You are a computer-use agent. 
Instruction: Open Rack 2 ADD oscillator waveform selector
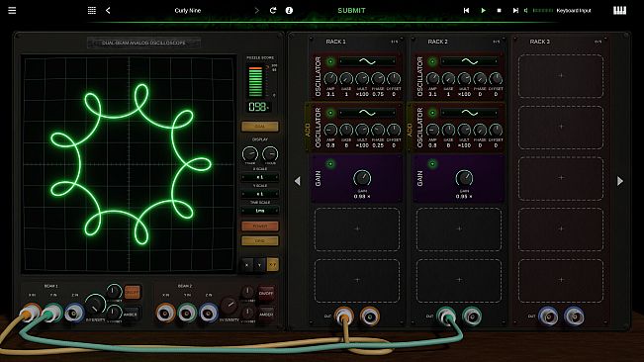click(x=470, y=113)
